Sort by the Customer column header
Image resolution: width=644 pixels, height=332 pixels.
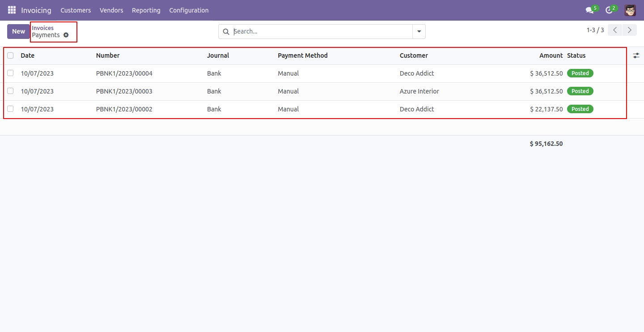pos(414,55)
